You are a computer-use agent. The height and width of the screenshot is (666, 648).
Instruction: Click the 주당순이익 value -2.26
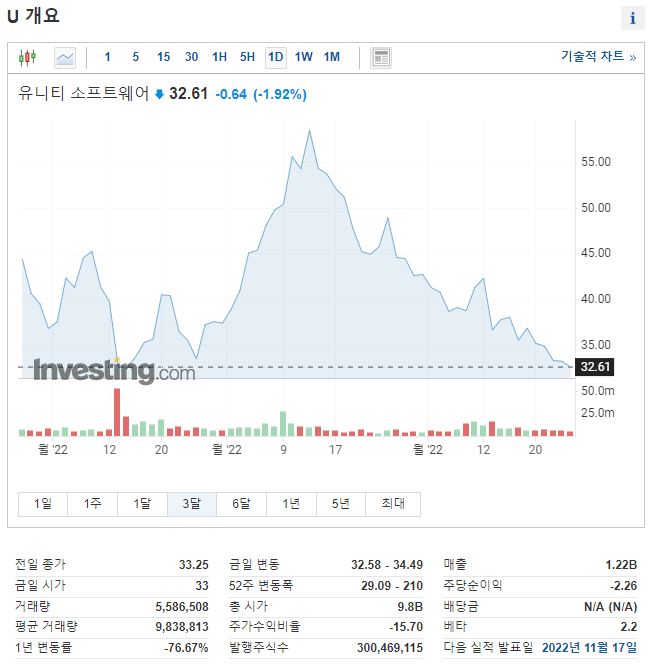click(624, 586)
